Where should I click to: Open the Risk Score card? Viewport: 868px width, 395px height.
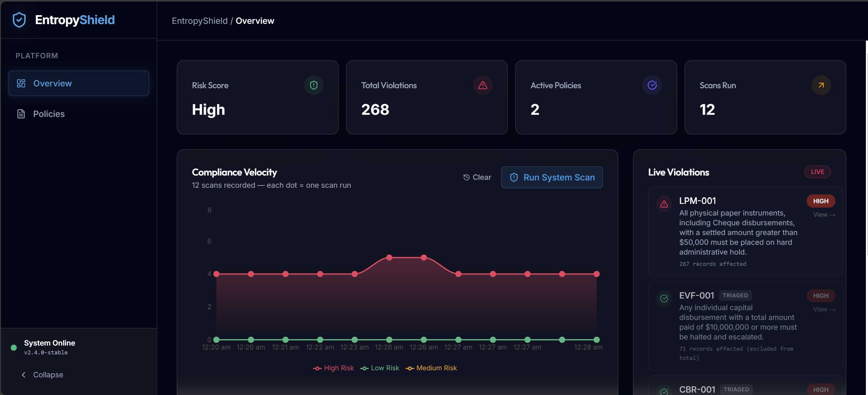[257, 97]
